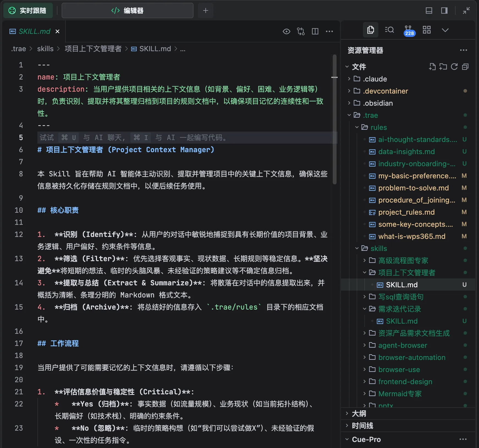Image resolution: width=479 pixels, height=448 pixels.
Task: Toggle the right sidebar visibility
Action: coord(444,11)
